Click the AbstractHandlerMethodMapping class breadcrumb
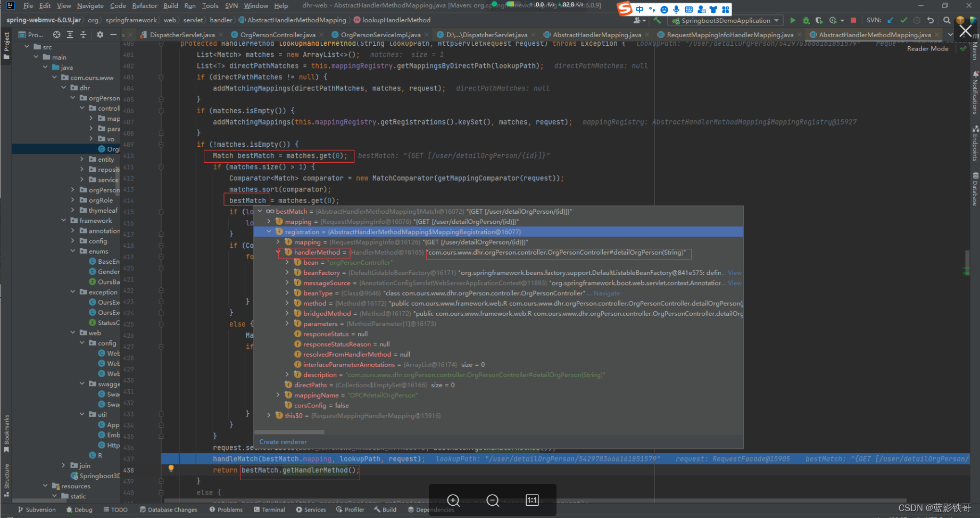The image size is (980, 518). coord(293,20)
